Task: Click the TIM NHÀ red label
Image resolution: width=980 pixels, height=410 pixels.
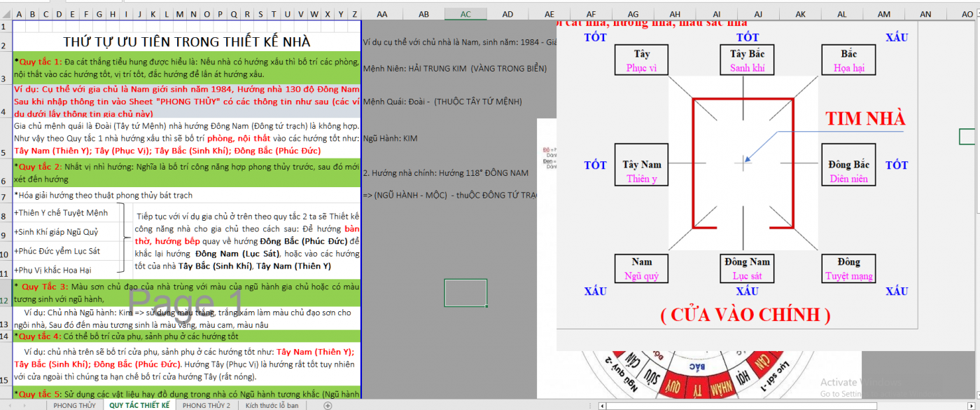Action: pyautogui.click(x=864, y=118)
